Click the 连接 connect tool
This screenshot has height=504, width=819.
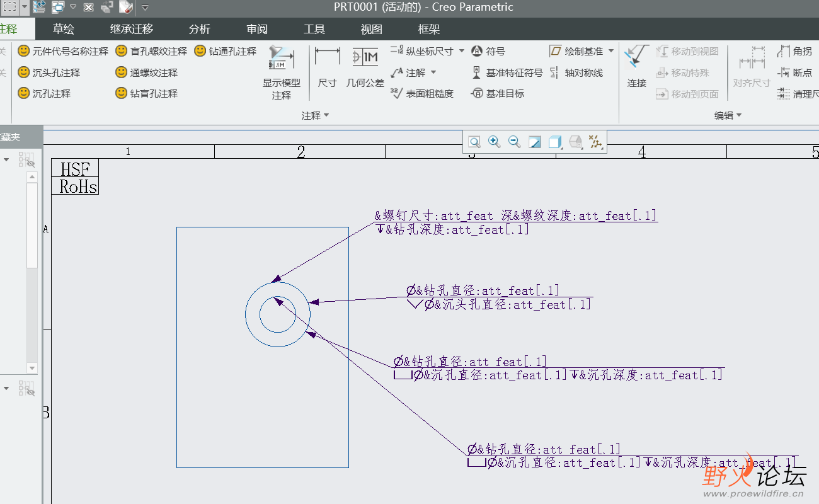(x=636, y=67)
